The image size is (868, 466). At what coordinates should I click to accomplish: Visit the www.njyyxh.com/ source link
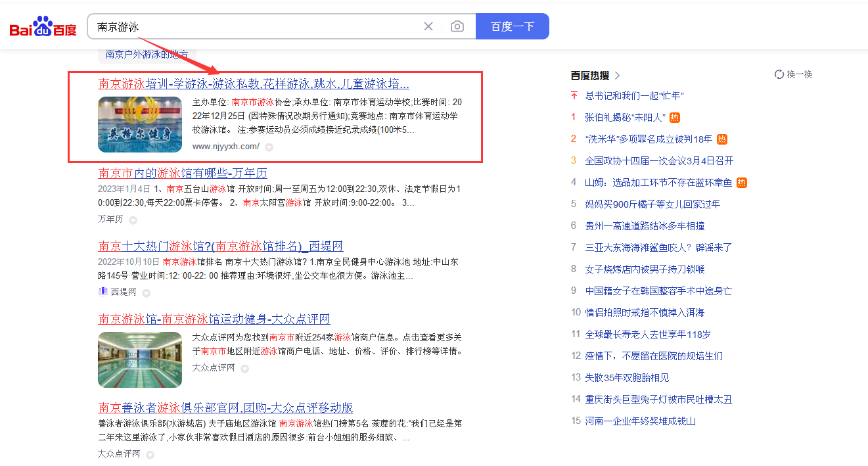point(225,147)
